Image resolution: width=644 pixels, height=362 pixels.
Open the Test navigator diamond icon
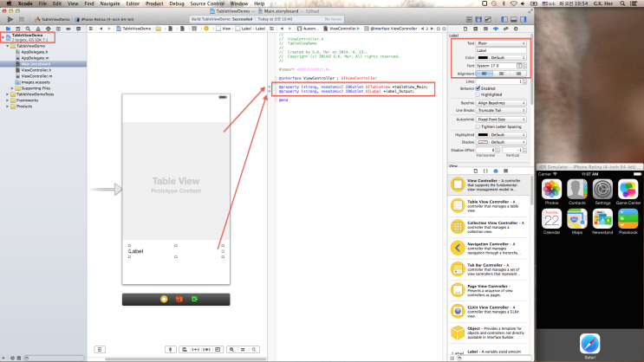point(48,29)
